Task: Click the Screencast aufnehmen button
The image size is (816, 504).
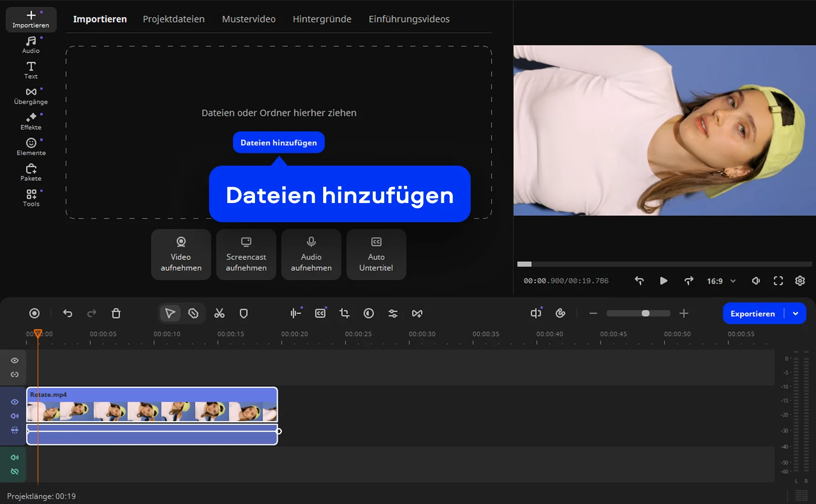Action: pyautogui.click(x=246, y=255)
